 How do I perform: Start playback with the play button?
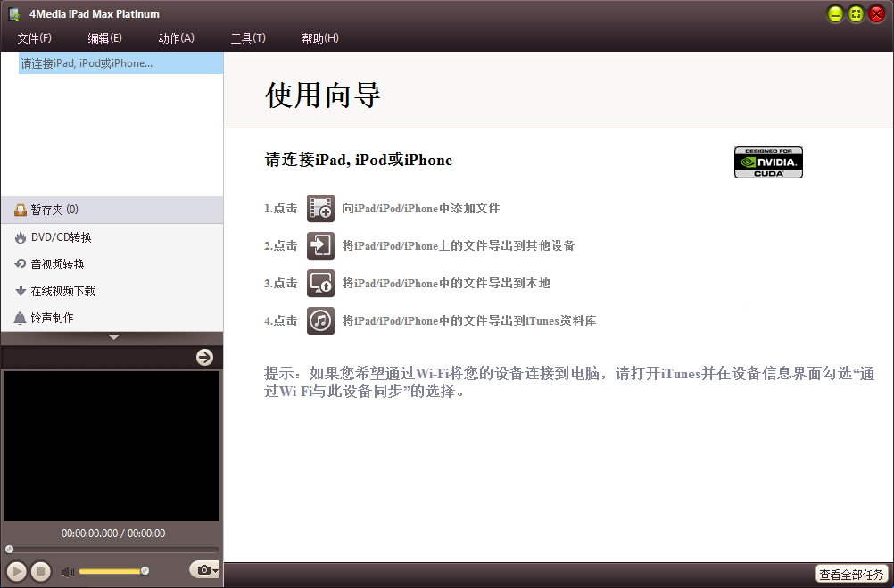tap(17, 571)
